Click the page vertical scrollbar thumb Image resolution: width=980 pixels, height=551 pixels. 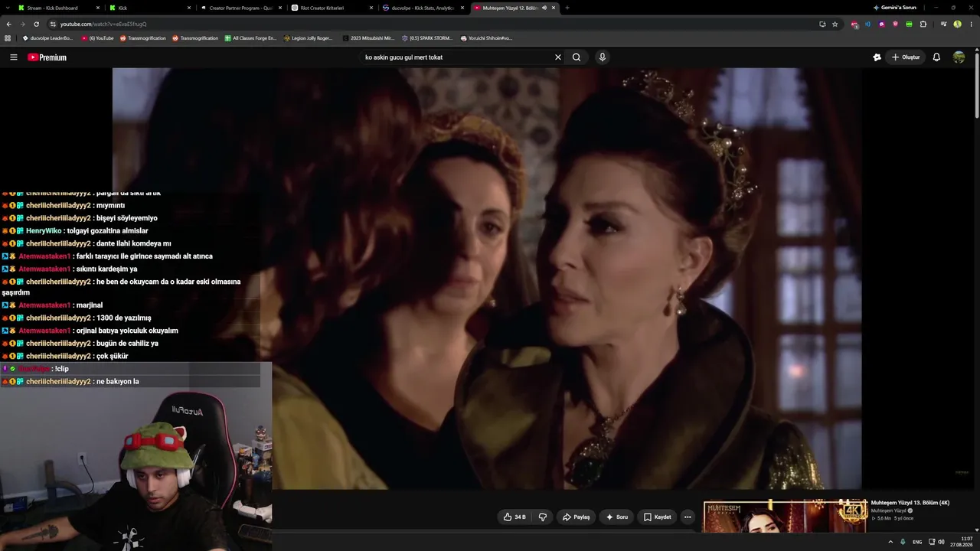(x=977, y=84)
